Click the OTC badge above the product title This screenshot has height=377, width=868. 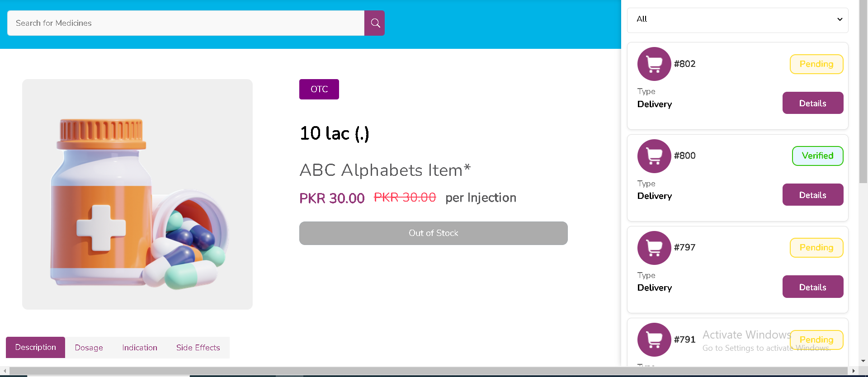coord(319,89)
